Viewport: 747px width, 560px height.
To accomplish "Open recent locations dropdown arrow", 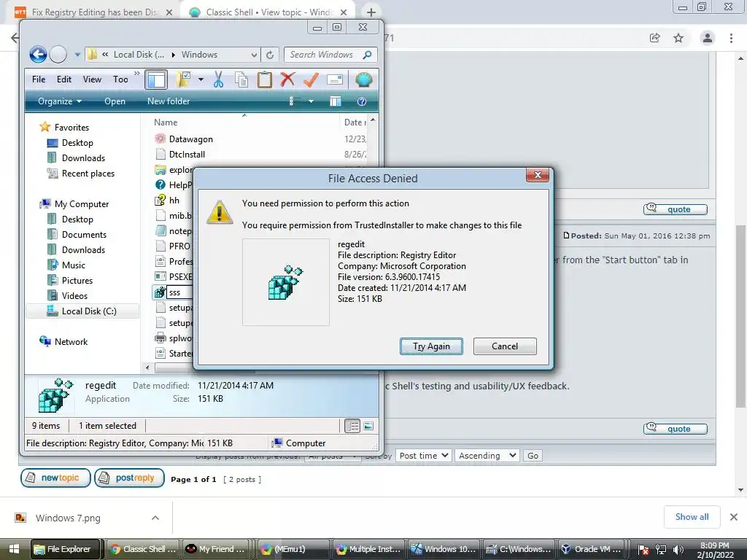I will [77, 55].
